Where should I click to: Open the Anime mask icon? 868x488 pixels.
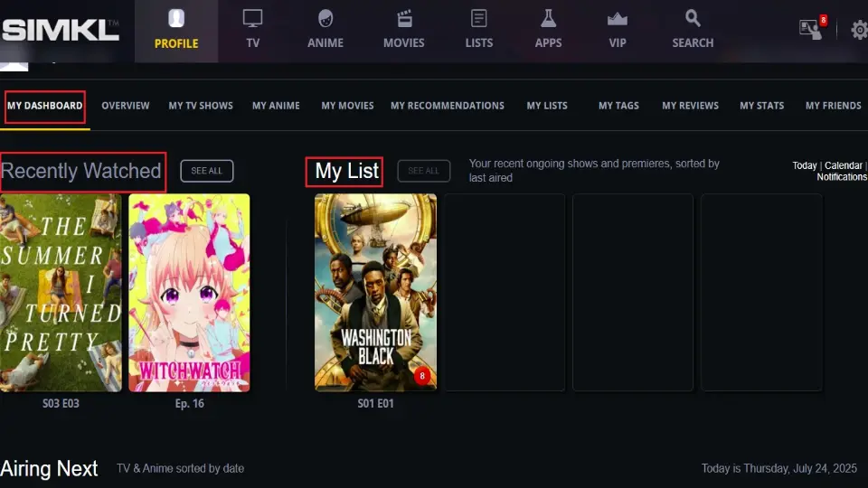325,19
